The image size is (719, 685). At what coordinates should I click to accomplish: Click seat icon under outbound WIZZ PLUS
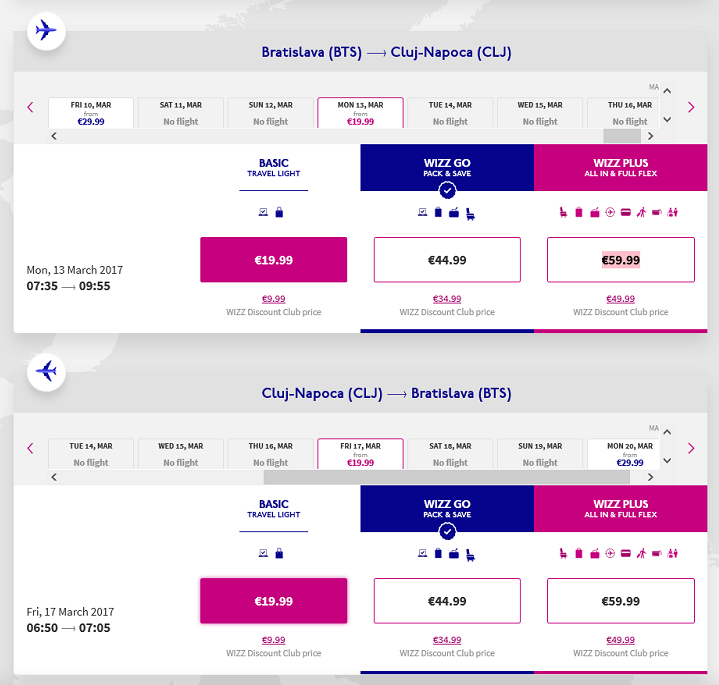563,212
